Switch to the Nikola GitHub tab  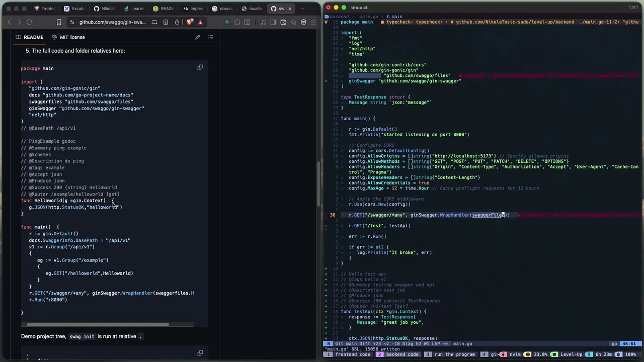104,9
